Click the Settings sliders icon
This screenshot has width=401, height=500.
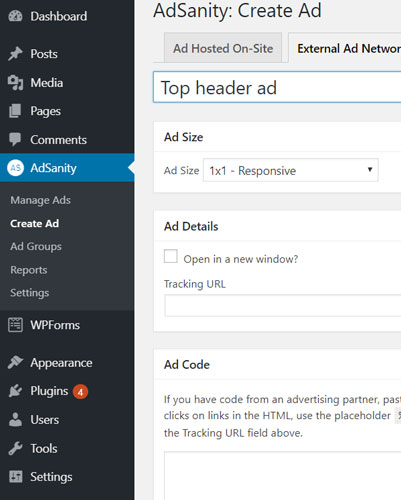(x=15, y=477)
